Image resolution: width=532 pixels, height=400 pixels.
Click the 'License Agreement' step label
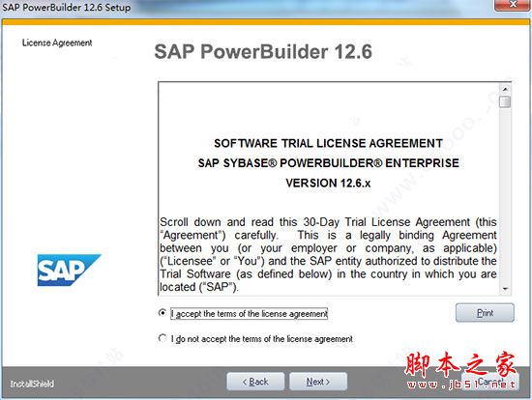[57, 43]
